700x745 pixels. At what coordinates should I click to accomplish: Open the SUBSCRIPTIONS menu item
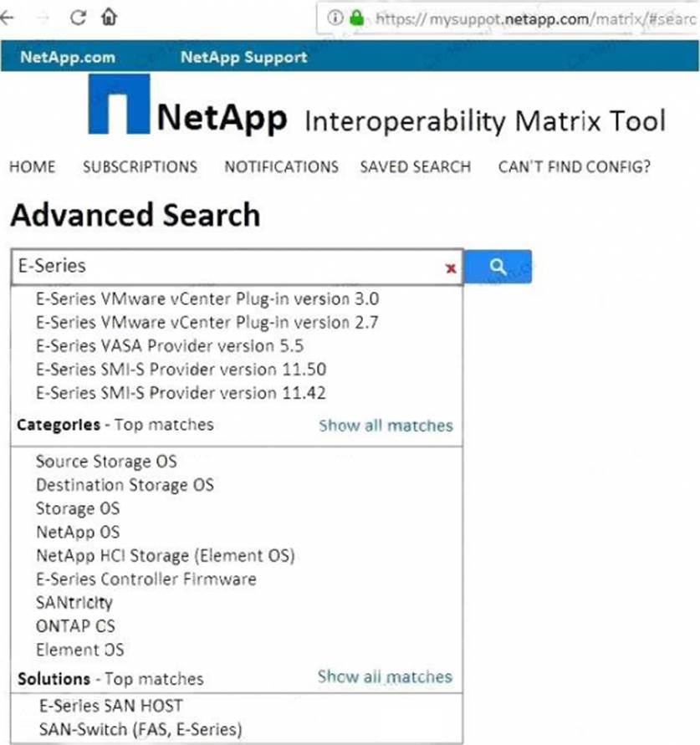click(x=140, y=166)
